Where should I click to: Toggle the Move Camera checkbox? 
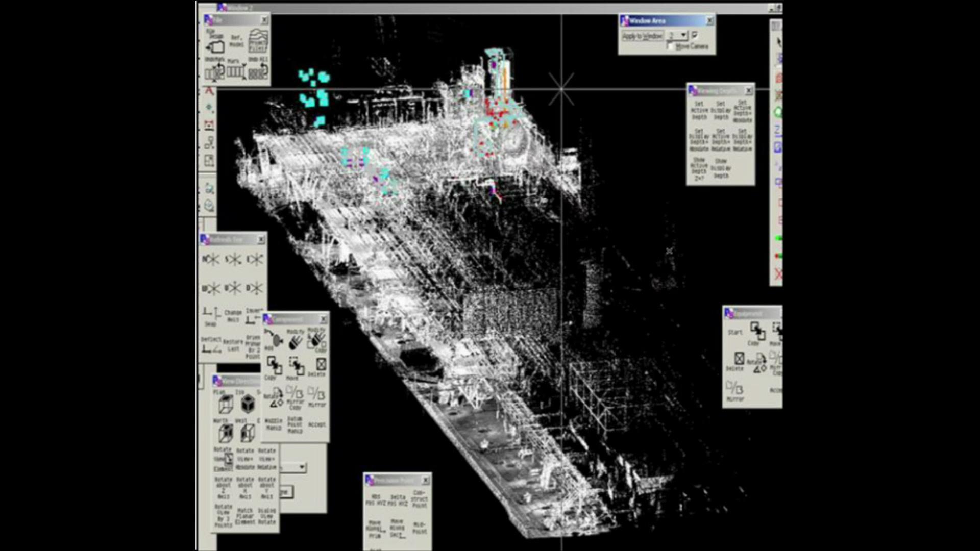pyautogui.click(x=671, y=46)
